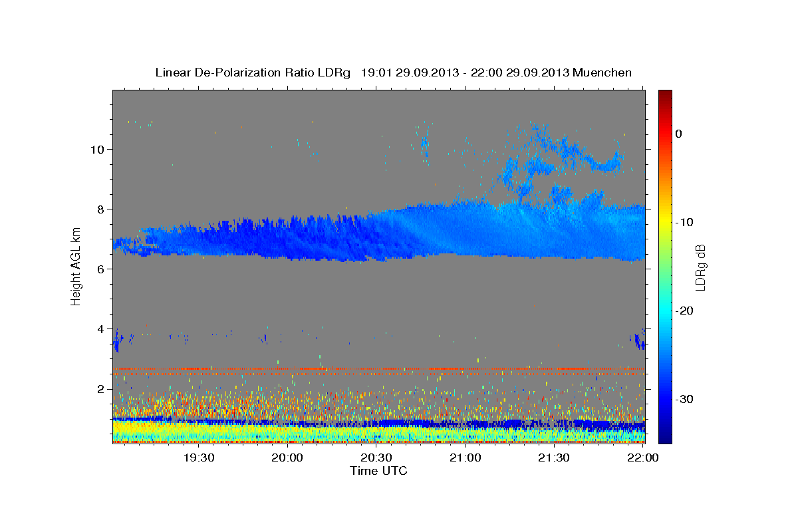Click the height tick label 2

click(x=100, y=388)
